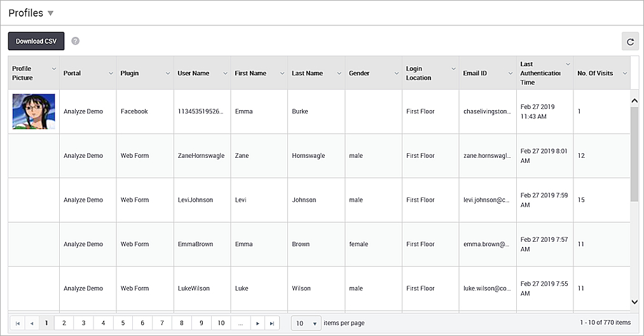Viewport: 644px width, 336px height.
Task: Open Last Authentication Time column menu chevron
Action: tap(568, 64)
